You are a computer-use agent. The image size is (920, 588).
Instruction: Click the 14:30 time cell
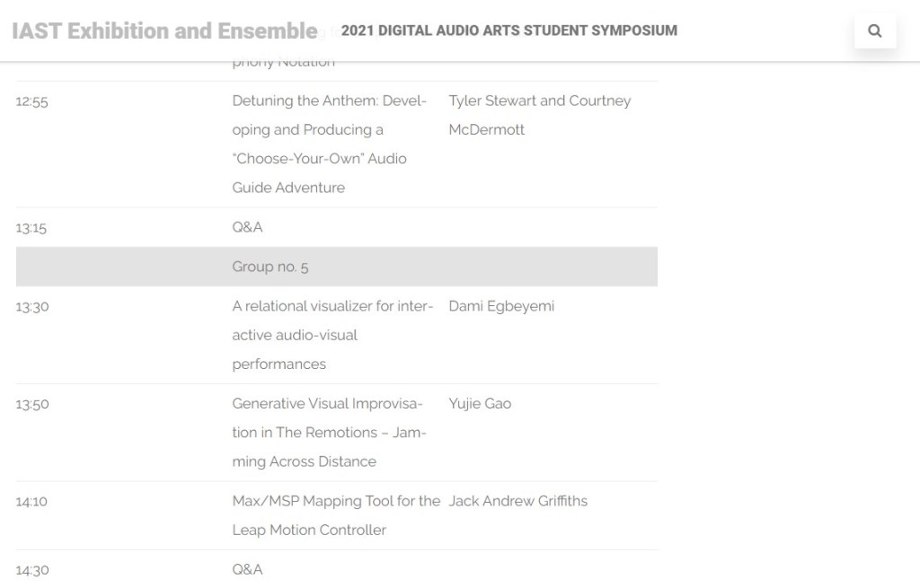[x=31, y=570]
